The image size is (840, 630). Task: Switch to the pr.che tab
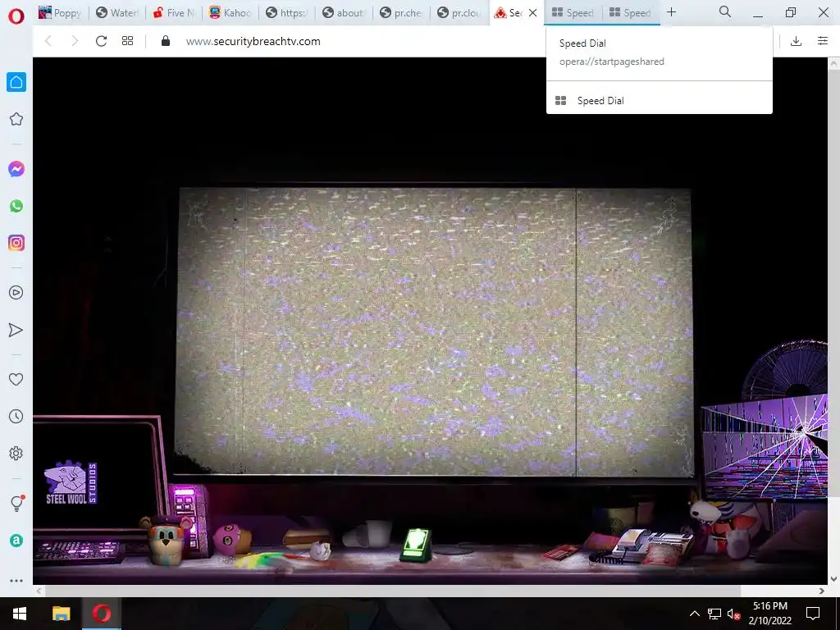pyautogui.click(x=400, y=13)
